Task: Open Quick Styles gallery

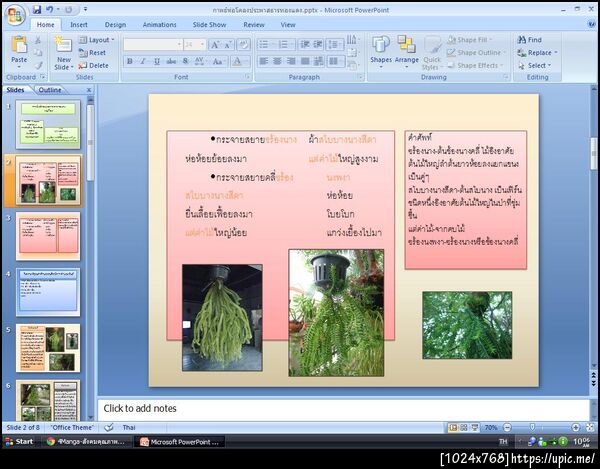Action: pos(432,52)
